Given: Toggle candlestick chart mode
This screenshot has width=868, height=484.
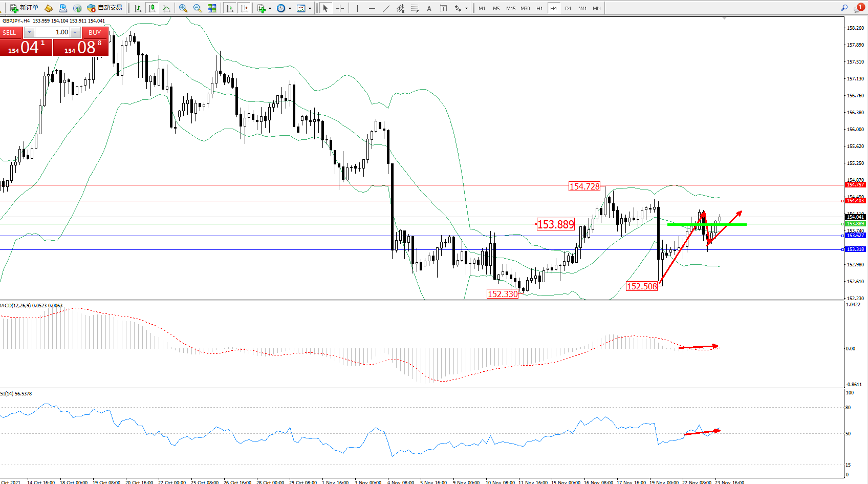Looking at the screenshot, I should 152,8.
